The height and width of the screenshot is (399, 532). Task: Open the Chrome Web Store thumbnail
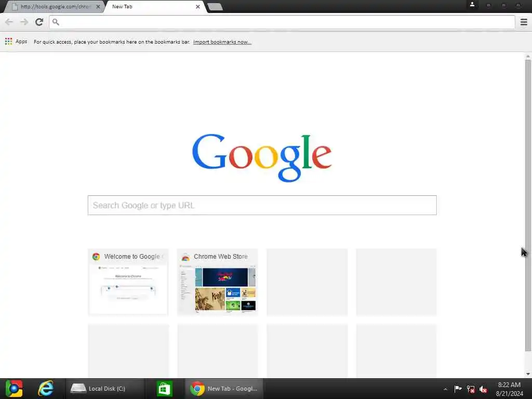(x=218, y=282)
